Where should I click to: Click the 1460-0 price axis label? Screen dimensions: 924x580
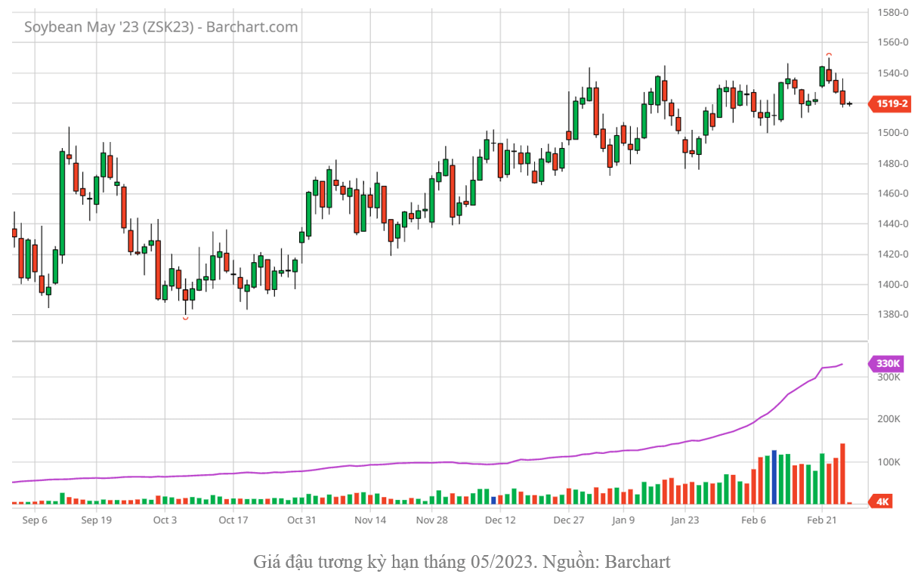[893, 194]
